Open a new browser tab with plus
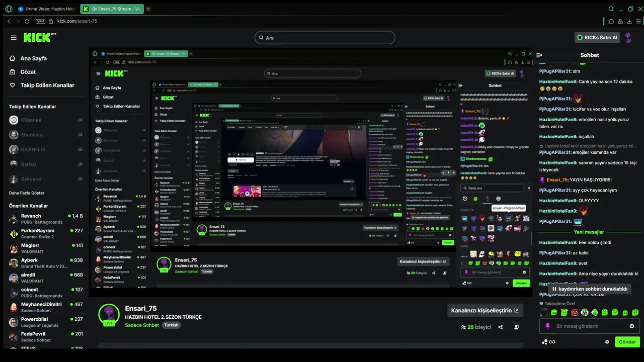The height and width of the screenshot is (362, 644). (148, 9)
